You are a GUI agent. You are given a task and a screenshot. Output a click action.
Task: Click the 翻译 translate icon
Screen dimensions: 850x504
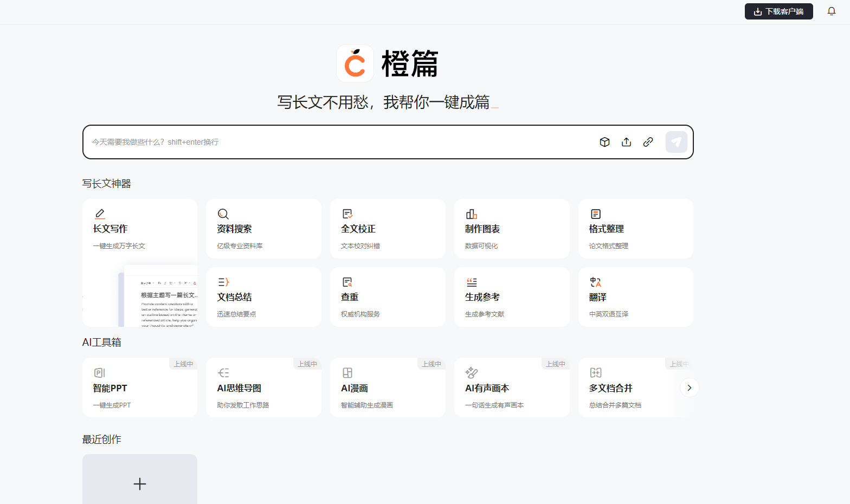tap(596, 282)
